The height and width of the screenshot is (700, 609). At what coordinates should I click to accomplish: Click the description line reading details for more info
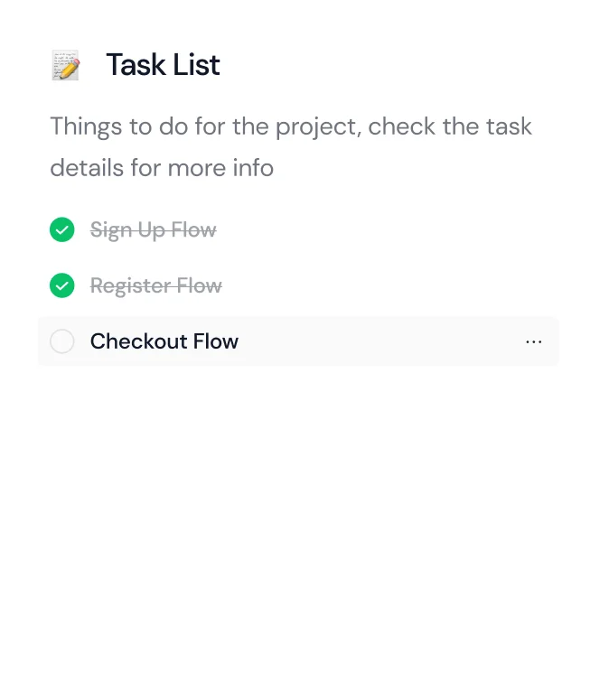162,168
